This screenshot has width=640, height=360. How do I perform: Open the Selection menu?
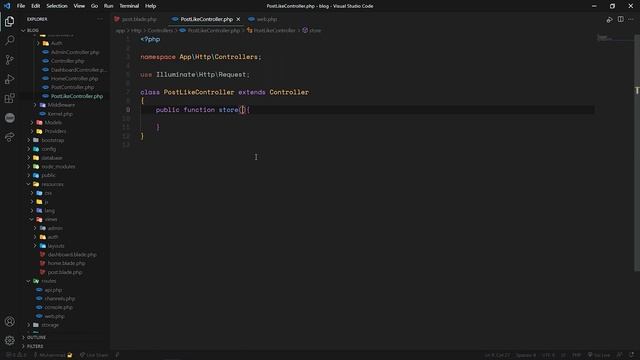click(x=57, y=6)
